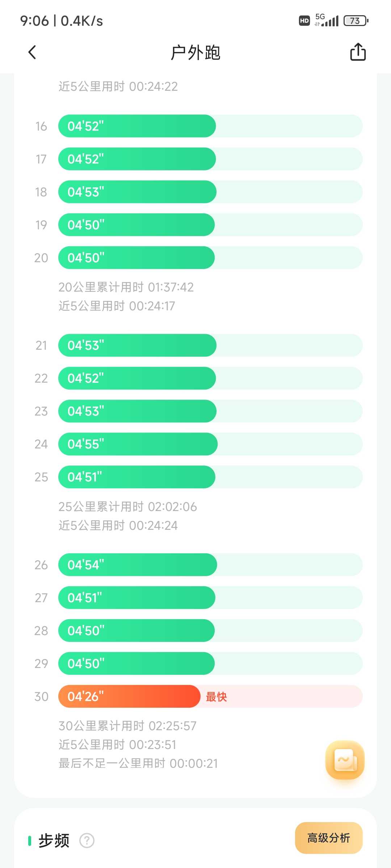Viewport: 391px width, 868px height.
Task: Open the share icon at top right
Action: (x=358, y=52)
